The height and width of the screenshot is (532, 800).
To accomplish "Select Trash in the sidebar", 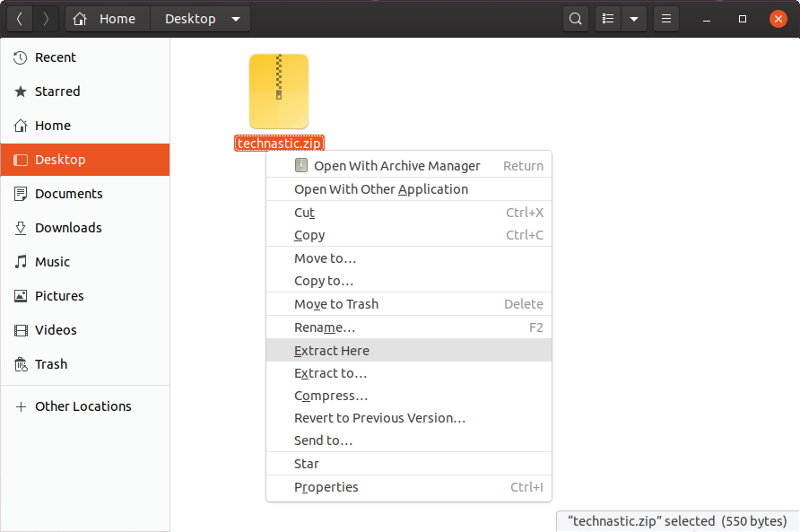I will pos(51,364).
